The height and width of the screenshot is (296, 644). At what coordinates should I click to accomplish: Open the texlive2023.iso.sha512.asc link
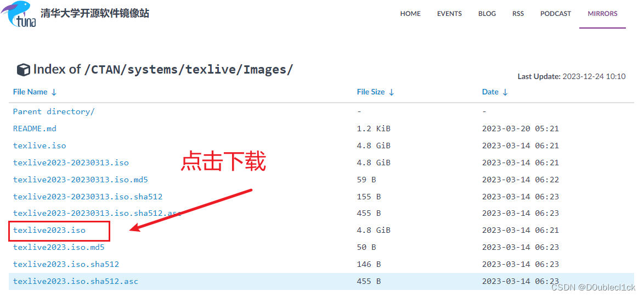tap(76, 281)
